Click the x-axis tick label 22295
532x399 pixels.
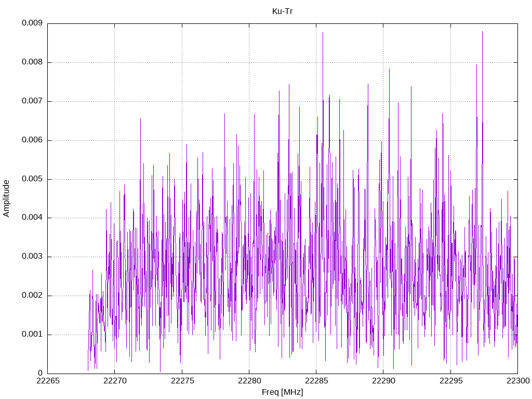451,381
